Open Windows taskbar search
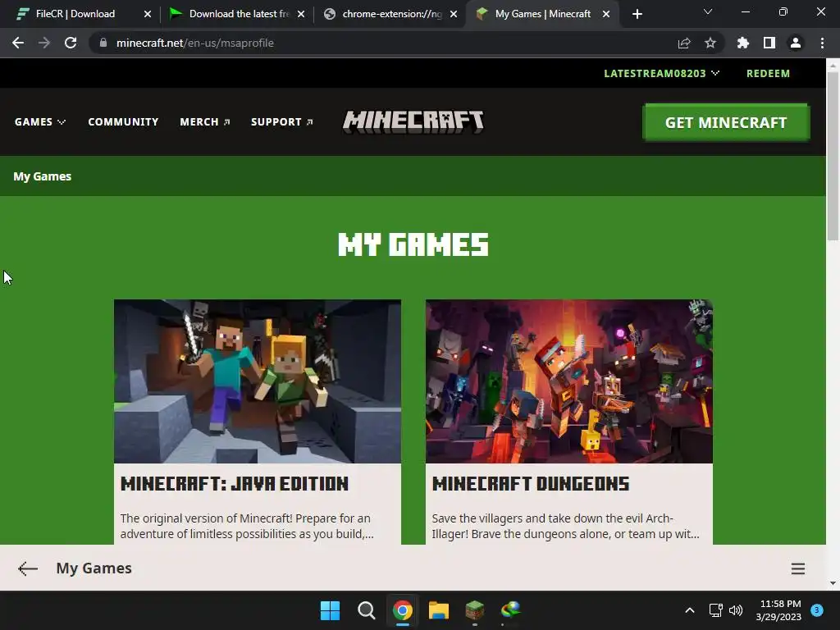The height and width of the screenshot is (630, 840). [367, 610]
